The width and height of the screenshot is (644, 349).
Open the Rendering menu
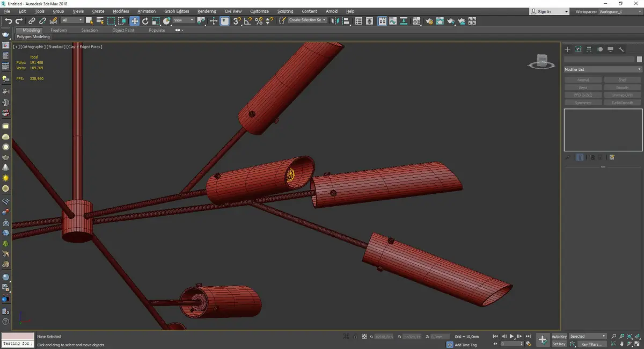coord(207,11)
